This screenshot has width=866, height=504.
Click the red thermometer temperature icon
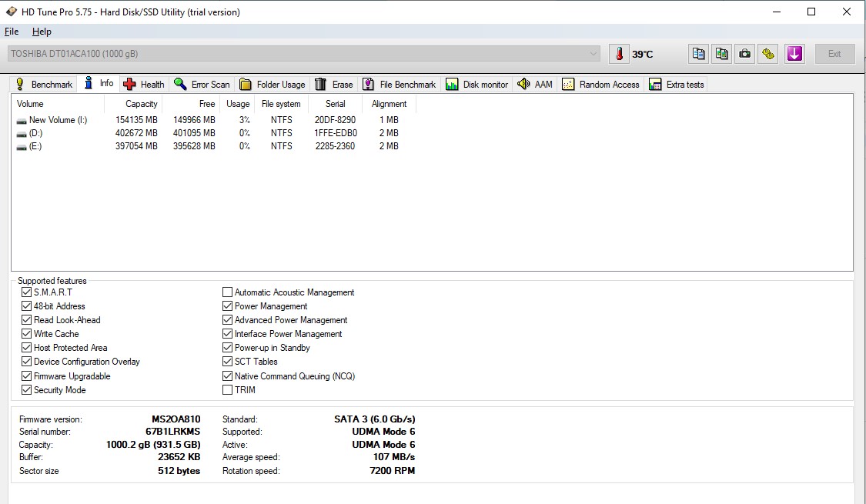(x=619, y=54)
